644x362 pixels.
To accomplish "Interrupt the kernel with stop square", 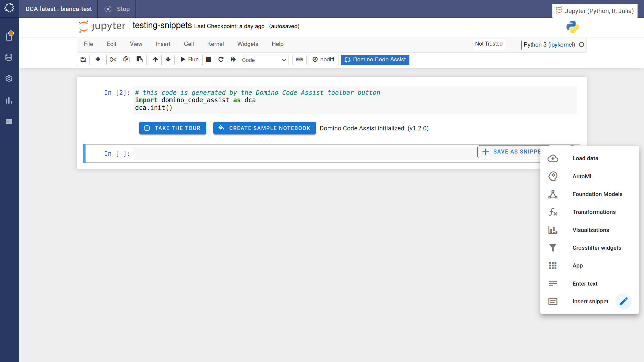I will point(209,60).
